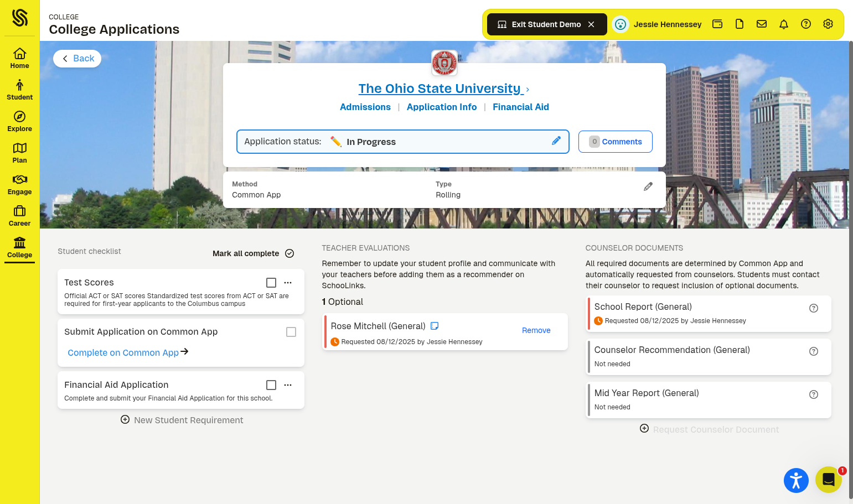Follow Complete on Common App link
Screen dimensions: 853x504
point(128,352)
